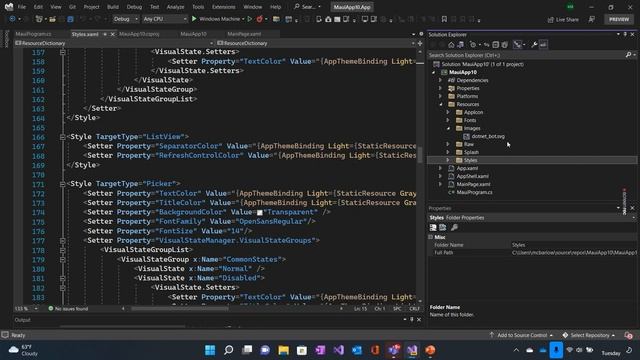Click the Preview Selected Items icon in Solution Explorer
Viewport: 640px width, 360px height.
tap(543, 45)
